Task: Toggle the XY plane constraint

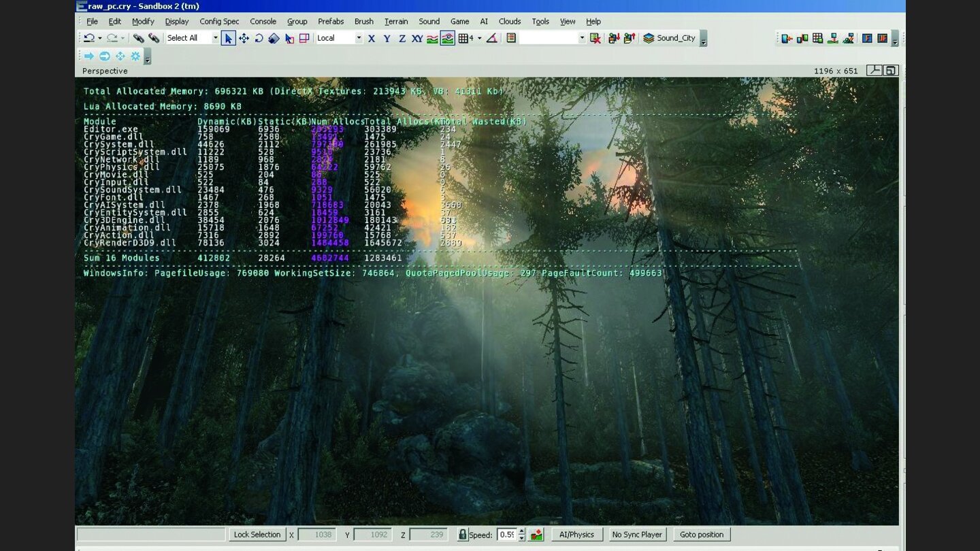Action: tap(417, 38)
